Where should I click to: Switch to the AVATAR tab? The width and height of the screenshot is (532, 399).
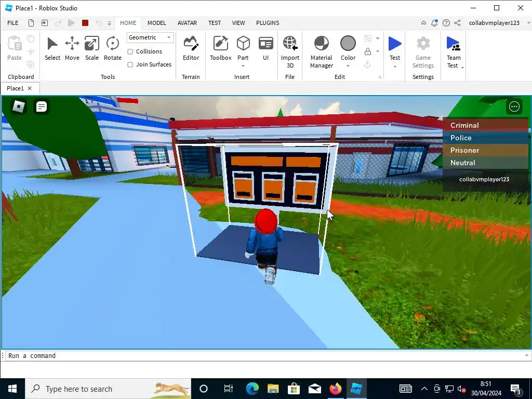click(x=187, y=23)
